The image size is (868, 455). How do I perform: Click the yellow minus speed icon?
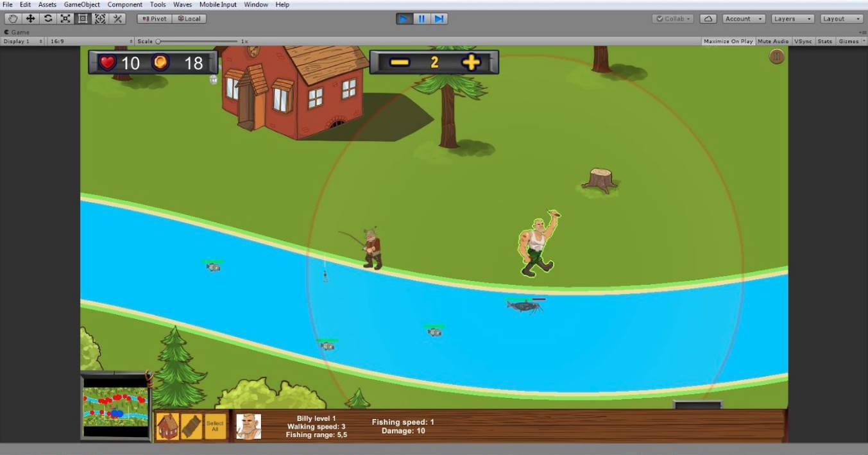point(399,62)
